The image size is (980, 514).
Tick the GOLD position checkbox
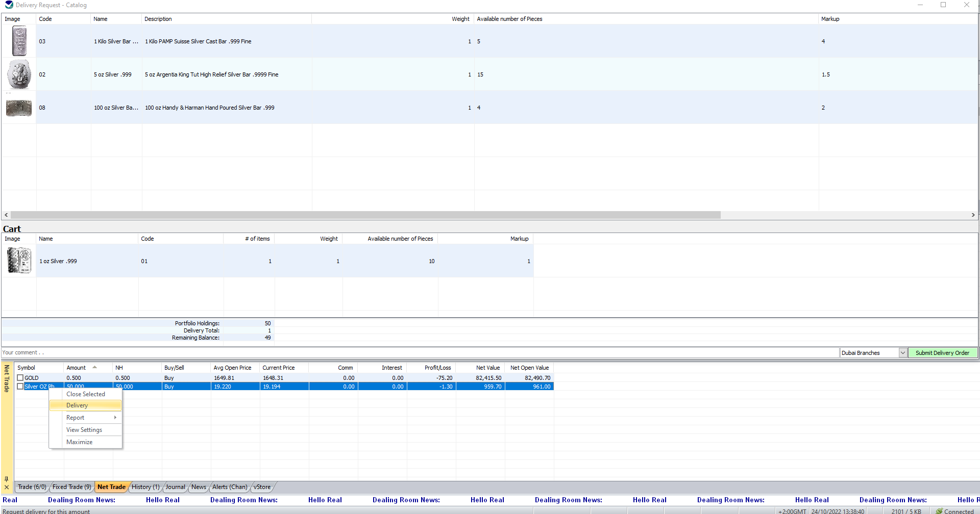click(x=20, y=378)
